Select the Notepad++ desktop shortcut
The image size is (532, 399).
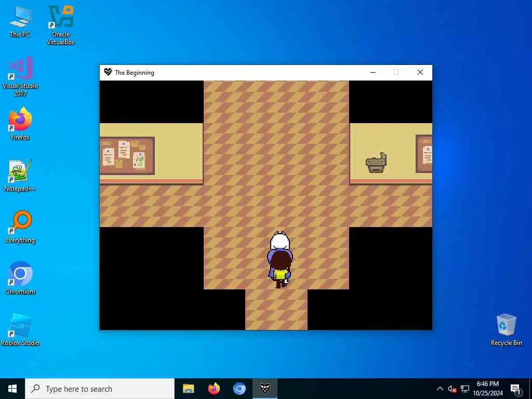[20, 176]
